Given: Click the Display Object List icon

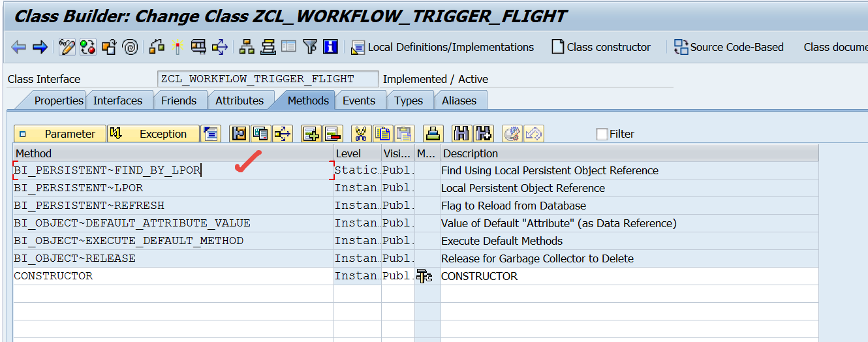Looking at the screenshot, I should pyautogui.click(x=220, y=47).
